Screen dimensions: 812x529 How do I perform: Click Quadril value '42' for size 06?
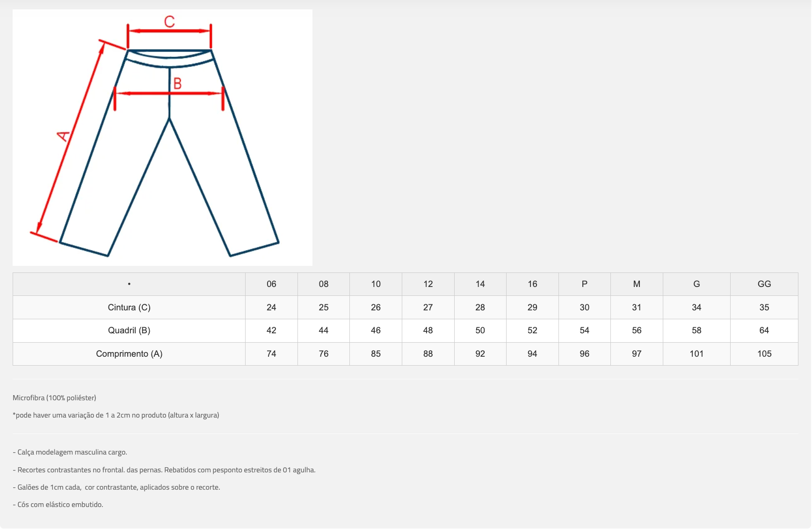271,331
